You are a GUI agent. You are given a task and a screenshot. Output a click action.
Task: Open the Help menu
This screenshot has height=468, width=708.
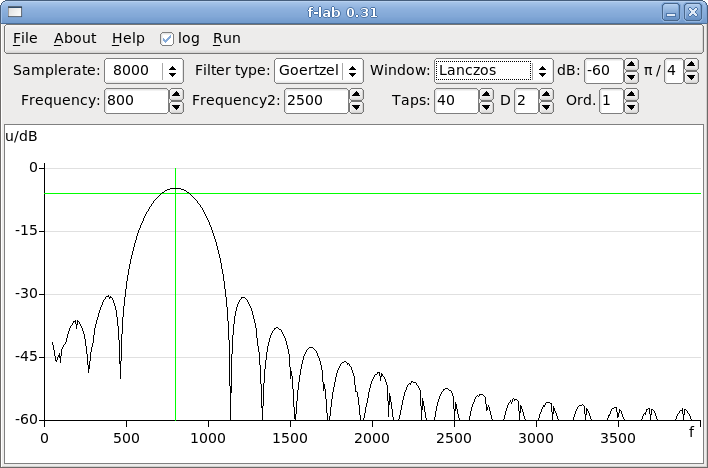pos(128,38)
